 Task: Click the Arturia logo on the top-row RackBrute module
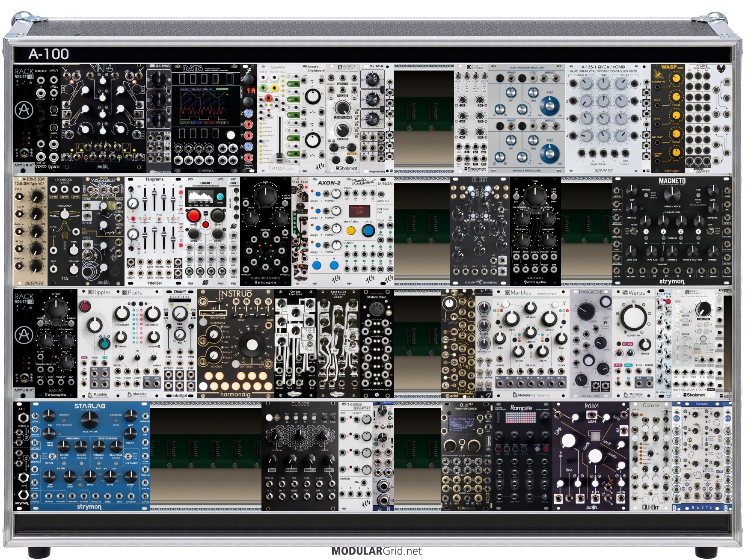pos(24,110)
